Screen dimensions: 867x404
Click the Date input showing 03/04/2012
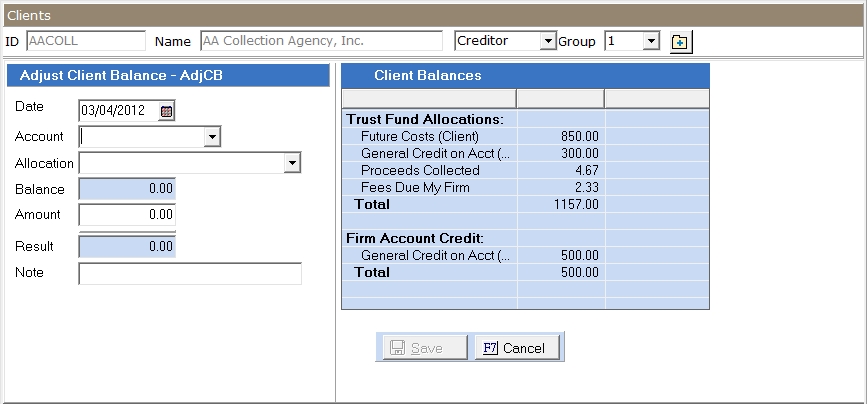click(118, 111)
